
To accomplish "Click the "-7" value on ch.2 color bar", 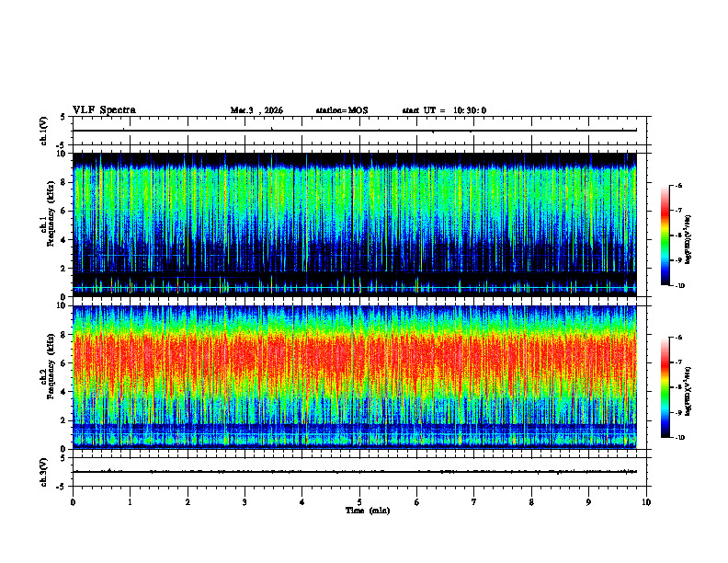I will click(678, 362).
